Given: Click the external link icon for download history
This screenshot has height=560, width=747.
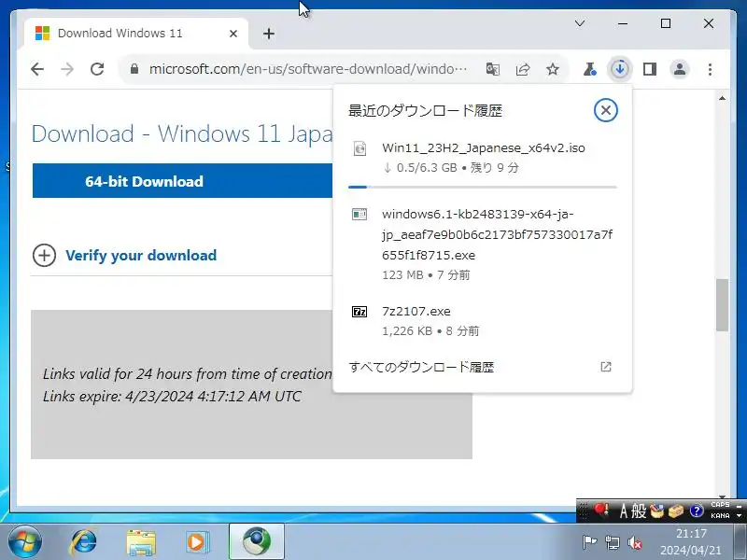Looking at the screenshot, I should click(605, 367).
